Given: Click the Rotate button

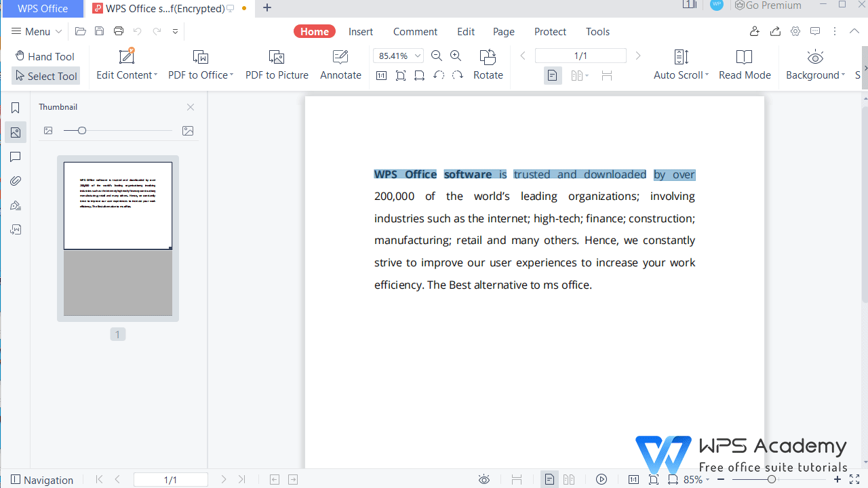Looking at the screenshot, I should tap(488, 66).
